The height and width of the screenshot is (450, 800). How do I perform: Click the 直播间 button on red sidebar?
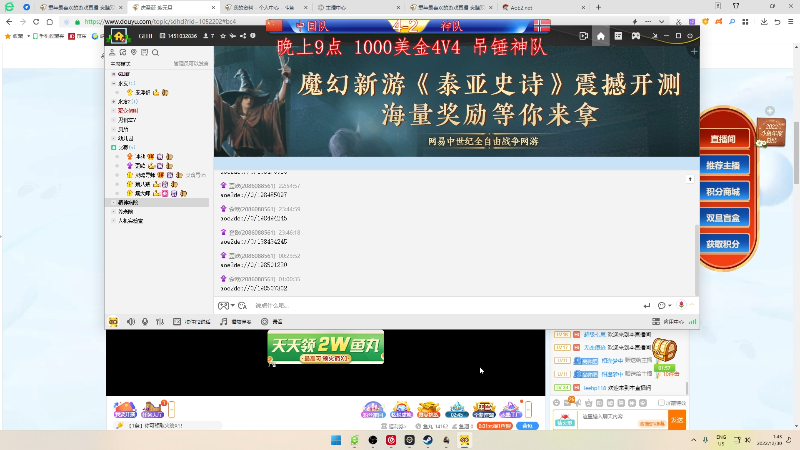click(x=723, y=139)
